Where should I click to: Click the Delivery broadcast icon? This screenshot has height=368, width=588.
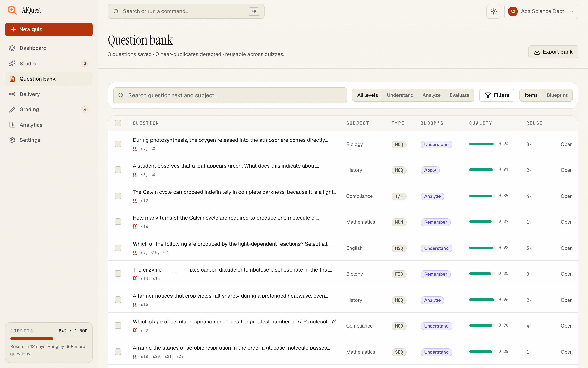click(x=12, y=94)
